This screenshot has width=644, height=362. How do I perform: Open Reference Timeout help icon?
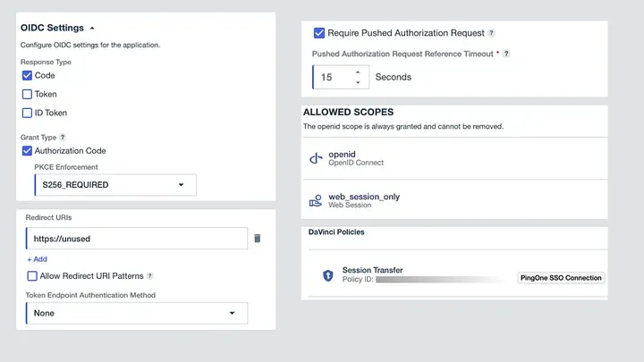tap(506, 54)
